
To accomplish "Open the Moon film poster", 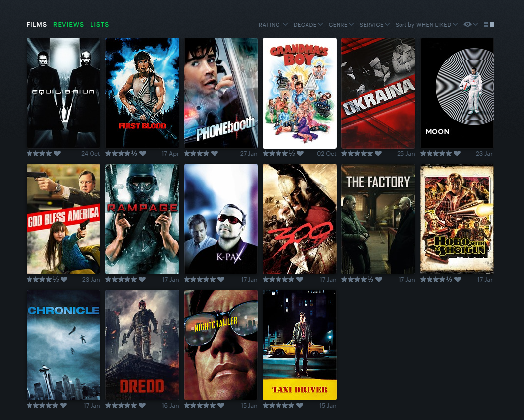I will 457,93.
